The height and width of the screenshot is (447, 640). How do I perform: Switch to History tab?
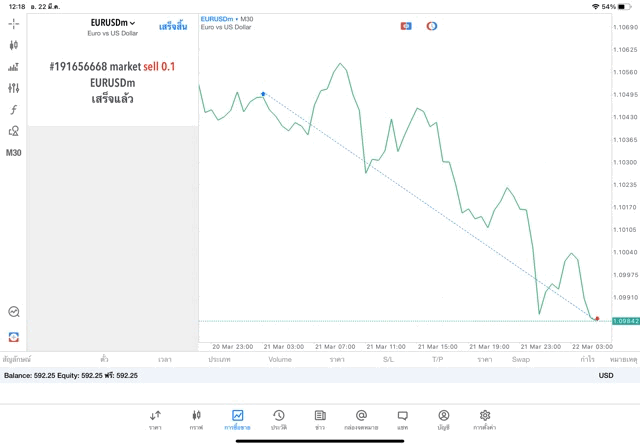pyautogui.click(x=278, y=419)
